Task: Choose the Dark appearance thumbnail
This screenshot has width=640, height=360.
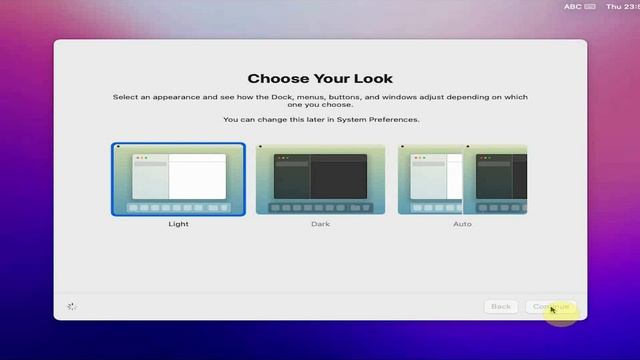Action: (320, 179)
